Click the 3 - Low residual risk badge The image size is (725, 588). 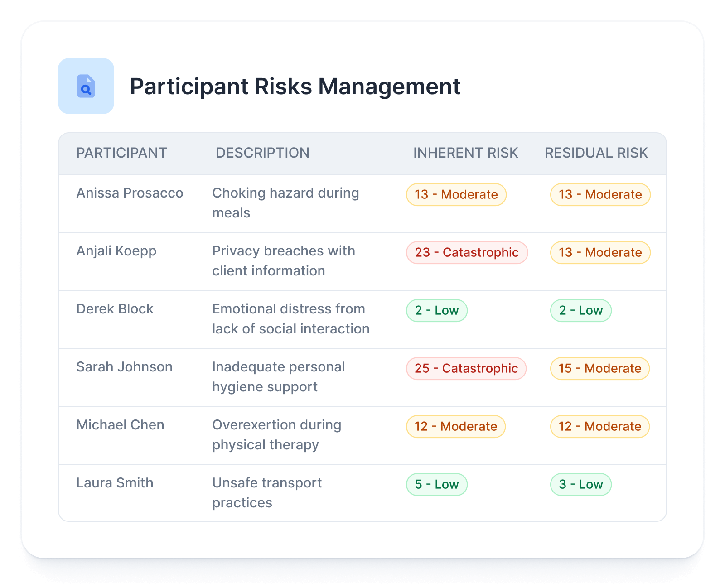tap(580, 484)
